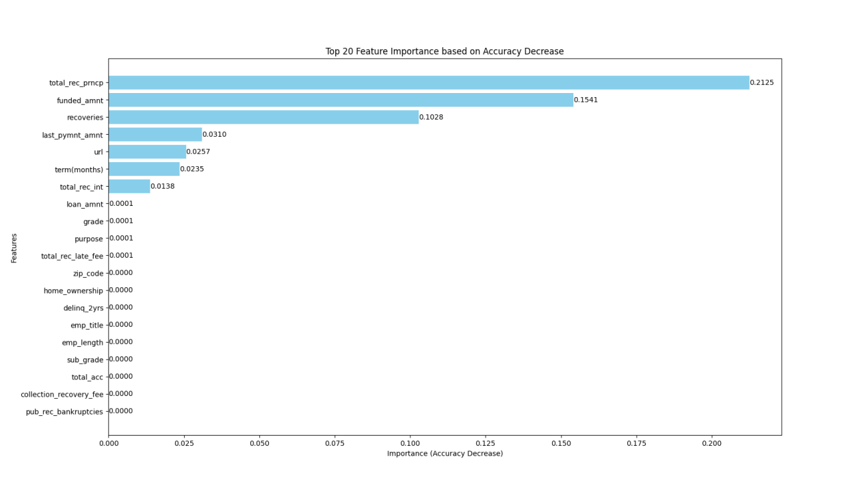Screen dimensions: 868x489
Task: Click the term(months) bar
Action: pos(144,169)
